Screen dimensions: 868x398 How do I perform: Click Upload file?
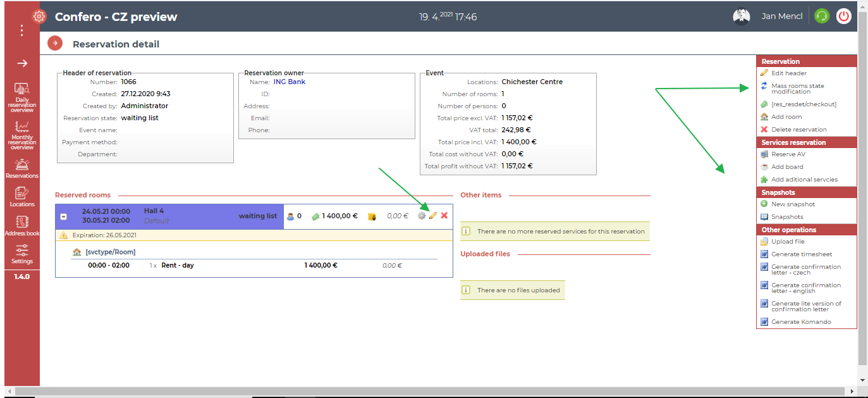[x=789, y=242]
